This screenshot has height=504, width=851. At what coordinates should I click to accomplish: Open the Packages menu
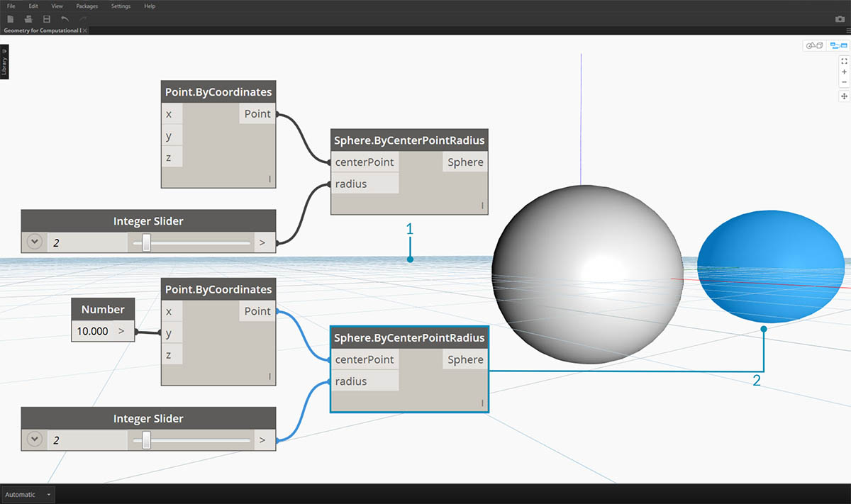tap(87, 6)
